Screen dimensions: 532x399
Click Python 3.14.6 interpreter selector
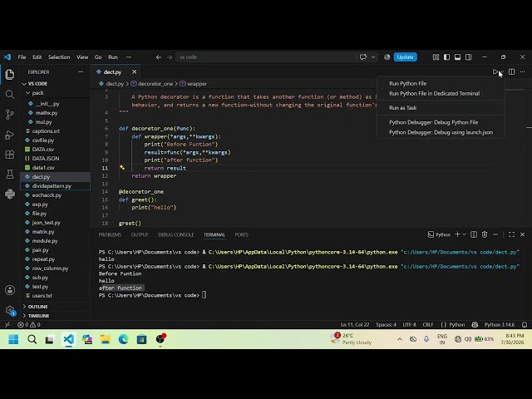point(500,325)
